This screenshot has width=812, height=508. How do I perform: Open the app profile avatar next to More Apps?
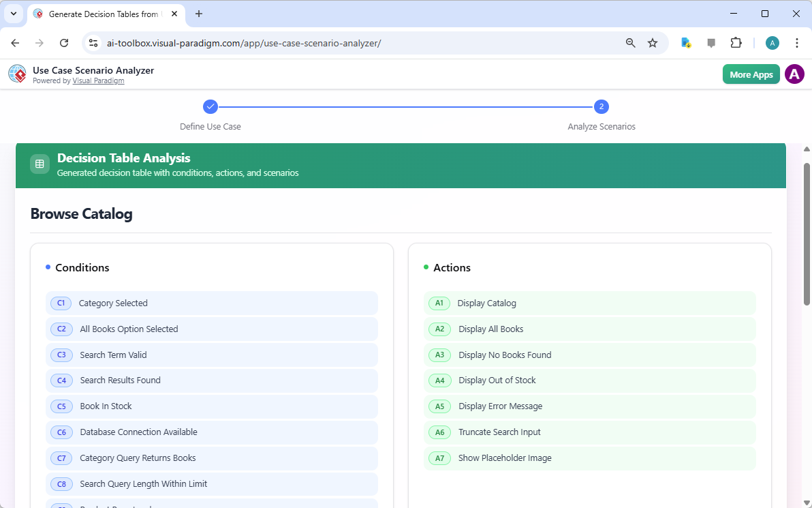(794, 74)
